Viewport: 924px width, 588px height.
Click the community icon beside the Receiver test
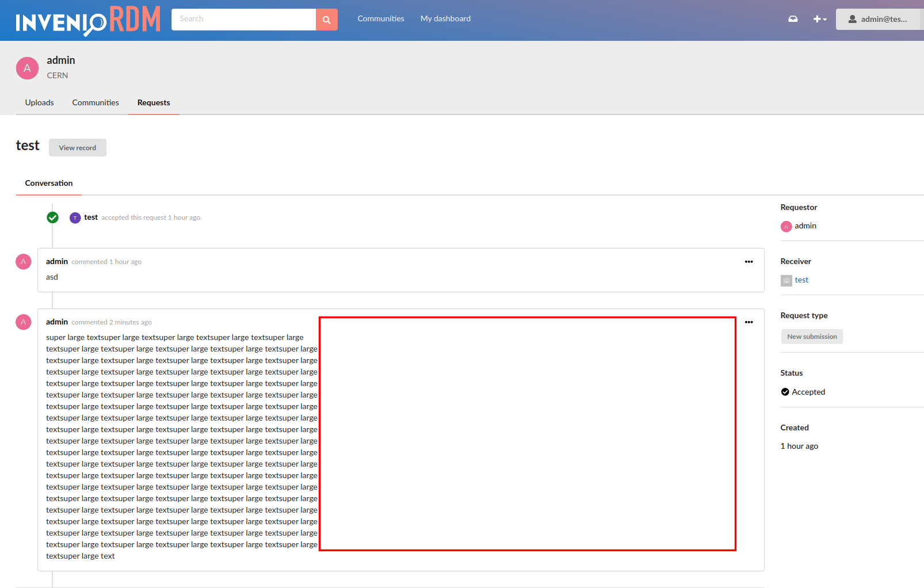pyautogui.click(x=786, y=280)
